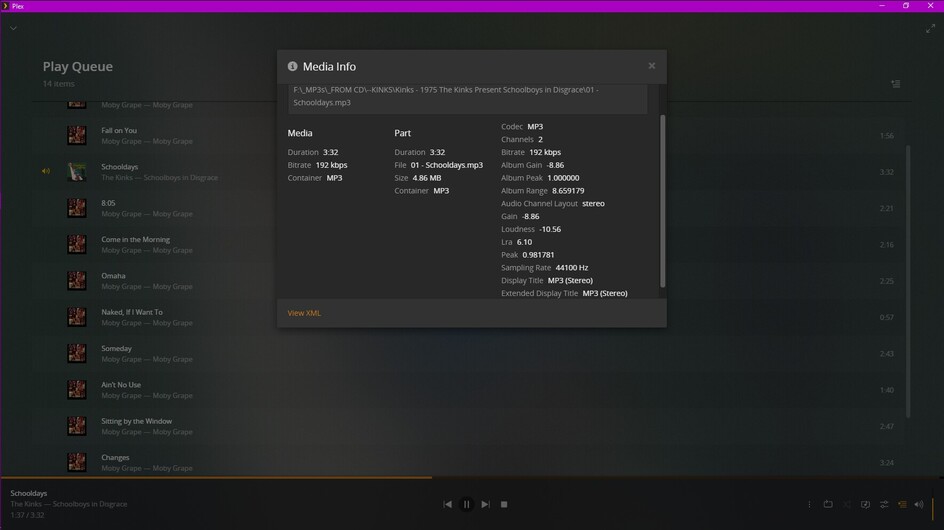Click the file path text box

pyautogui.click(x=467, y=98)
